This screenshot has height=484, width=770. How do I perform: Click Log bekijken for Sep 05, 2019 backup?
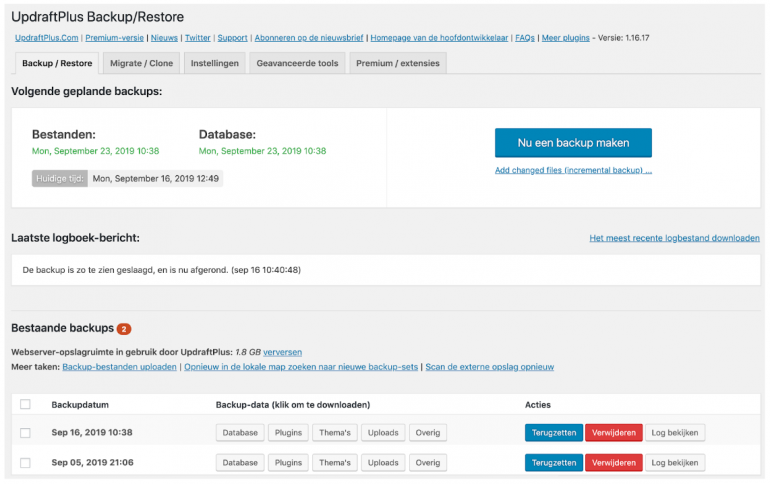675,462
